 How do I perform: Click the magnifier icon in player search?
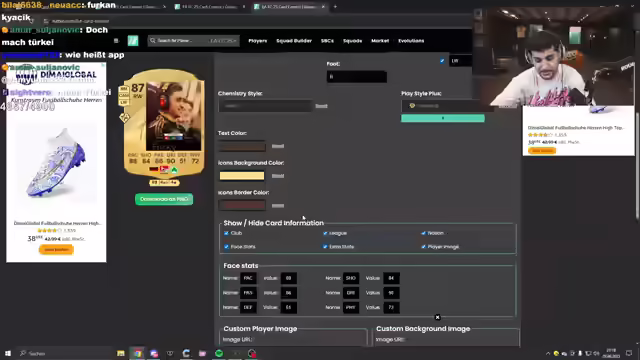tap(153, 41)
